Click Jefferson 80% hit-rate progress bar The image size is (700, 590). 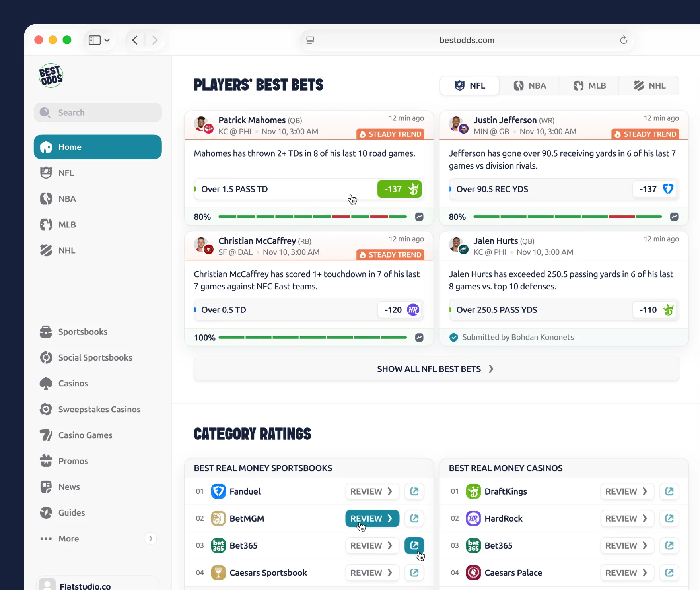(x=568, y=217)
